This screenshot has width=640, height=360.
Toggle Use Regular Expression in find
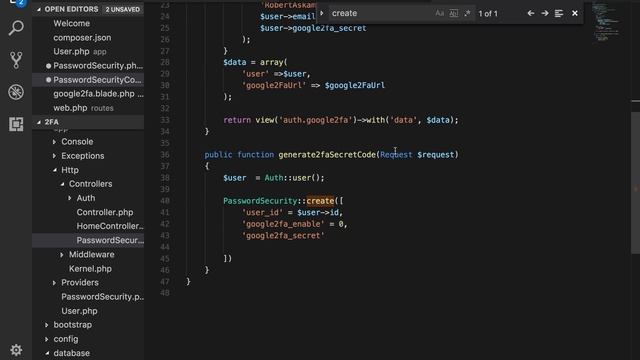[467, 13]
